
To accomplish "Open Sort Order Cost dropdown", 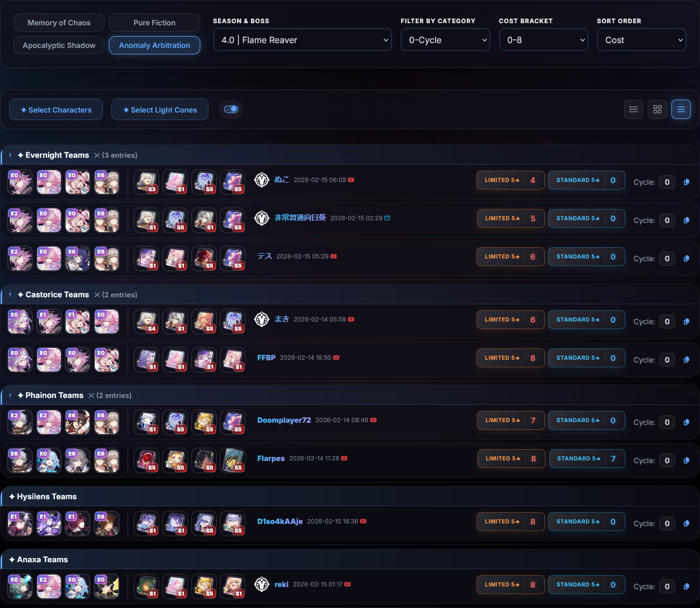I will pyautogui.click(x=642, y=40).
